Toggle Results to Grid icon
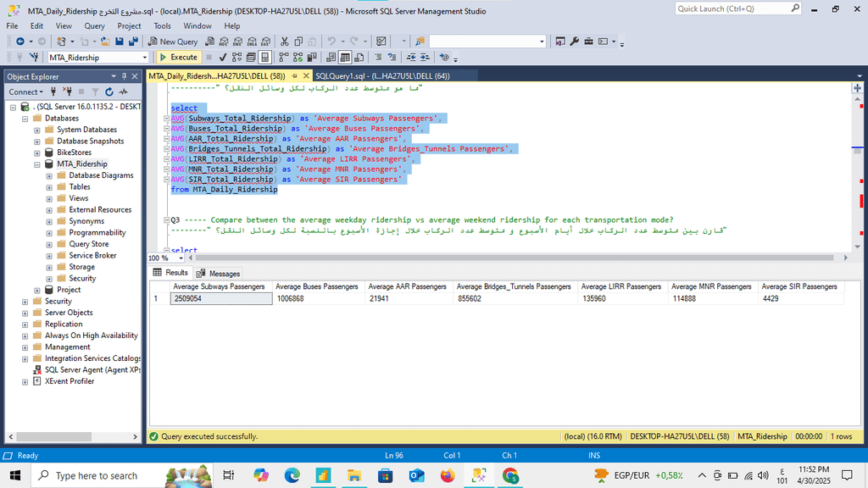 (x=345, y=57)
